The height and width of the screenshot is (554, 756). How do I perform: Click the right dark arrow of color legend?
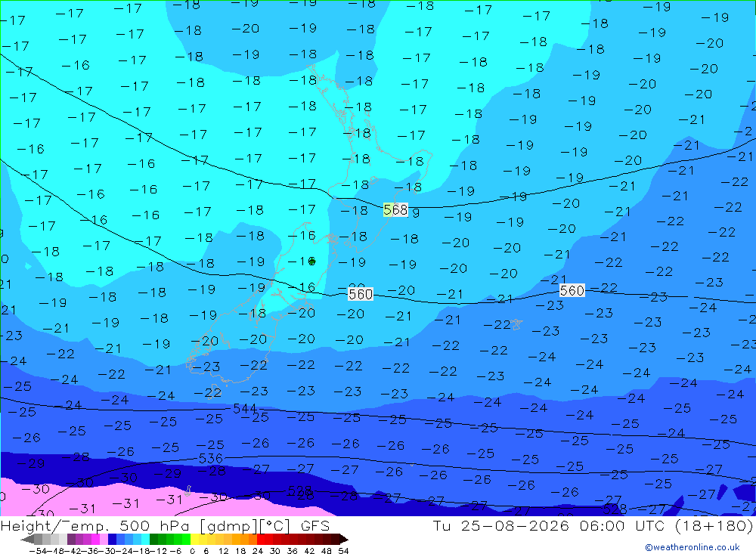(x=344, y=540)
